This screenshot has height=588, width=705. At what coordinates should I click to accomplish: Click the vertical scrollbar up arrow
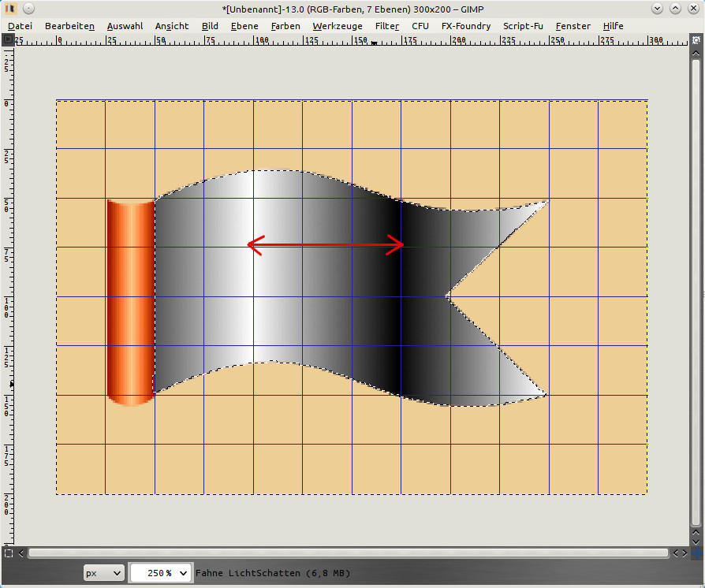[x=696, y=52]
